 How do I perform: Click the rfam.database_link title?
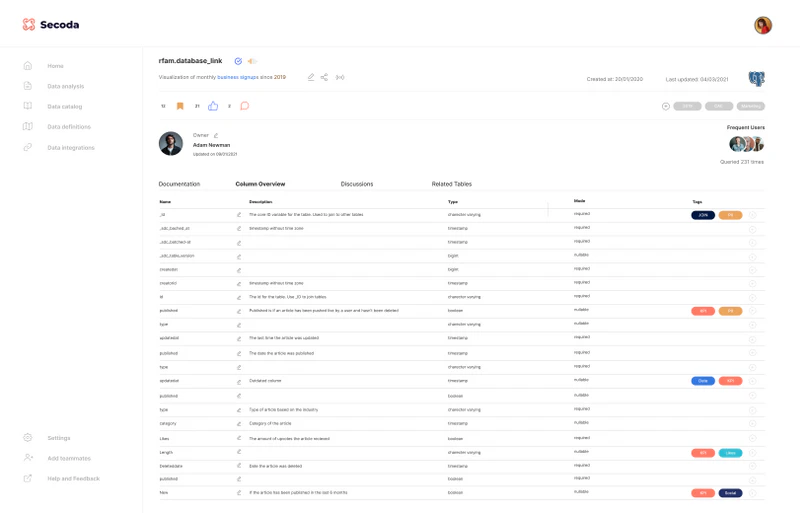190,61
